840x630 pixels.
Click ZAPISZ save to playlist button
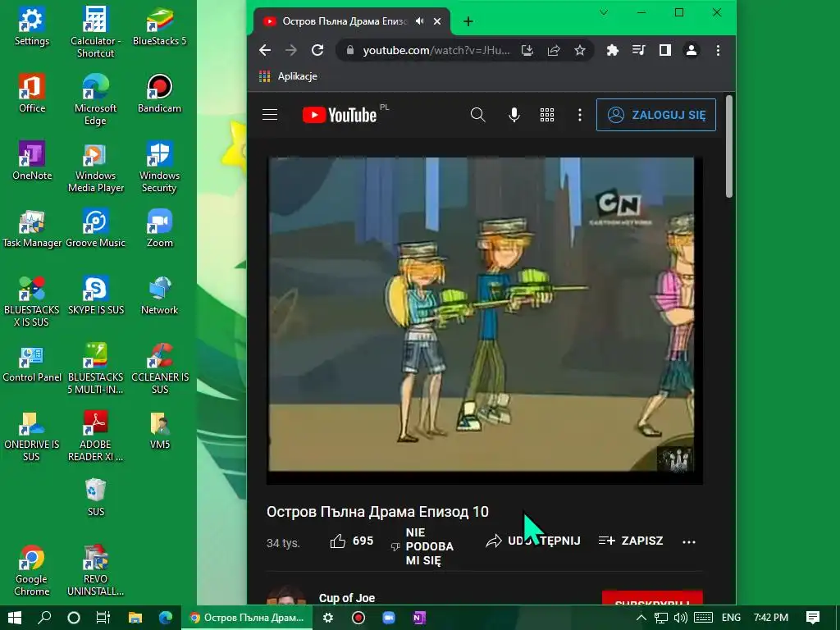click(631, 541)
